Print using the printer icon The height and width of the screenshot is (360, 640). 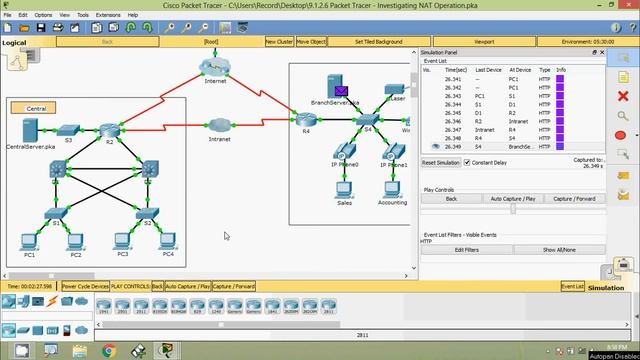[x=58, y=28]
